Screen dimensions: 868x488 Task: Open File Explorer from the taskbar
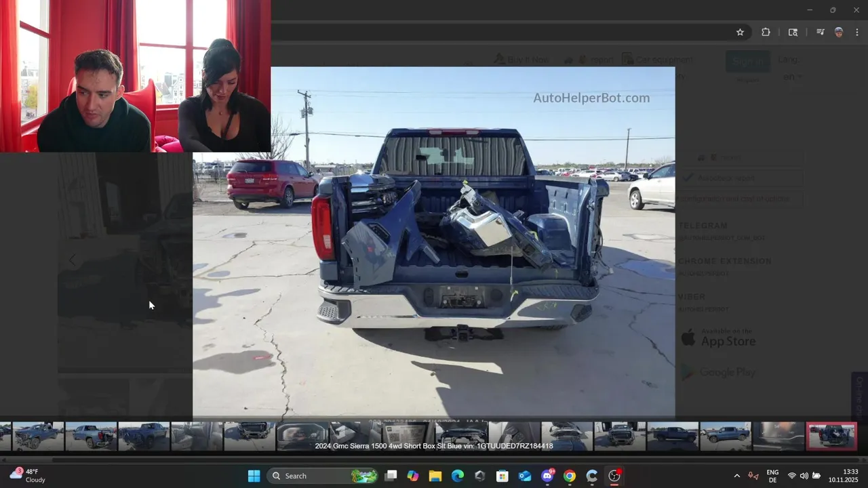[435, 476]
